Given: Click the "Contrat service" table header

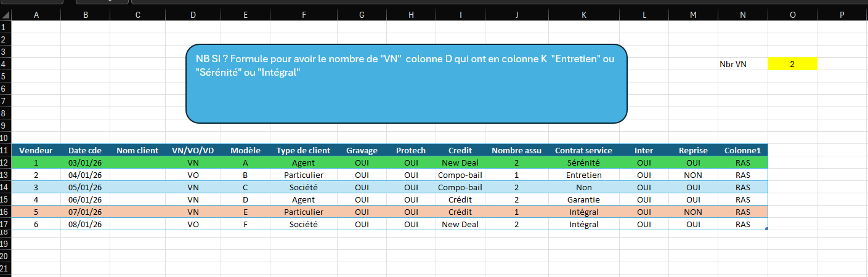Looking at the screenshot, I should 583,150.
